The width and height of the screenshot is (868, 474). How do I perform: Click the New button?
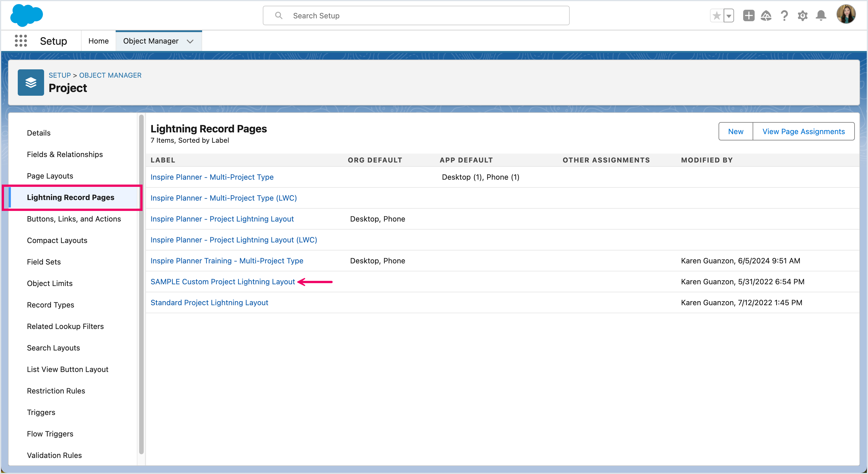735,131
